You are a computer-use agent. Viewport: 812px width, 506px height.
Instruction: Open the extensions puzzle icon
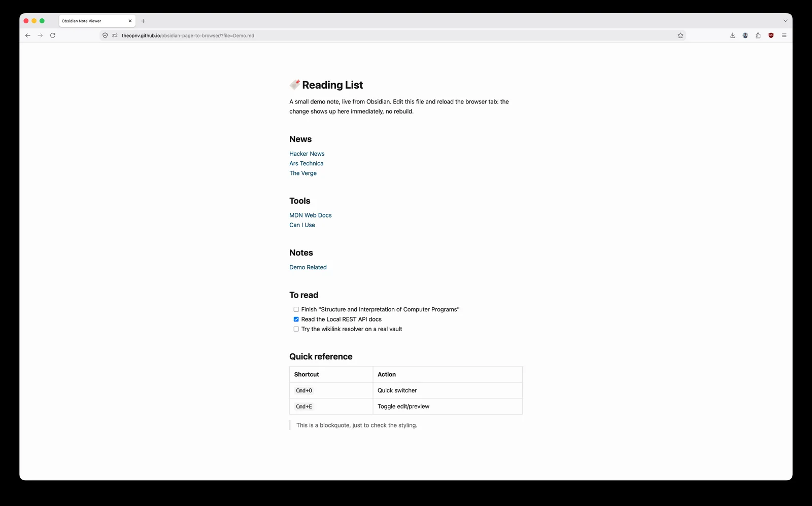758,35
